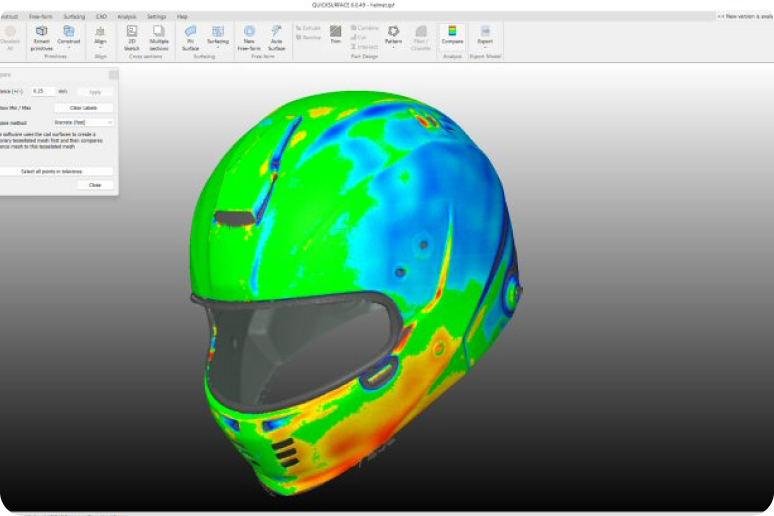This screenshot has height=516, width=774.
Task: Open the Help menu
Action: (x=182, y=17)
